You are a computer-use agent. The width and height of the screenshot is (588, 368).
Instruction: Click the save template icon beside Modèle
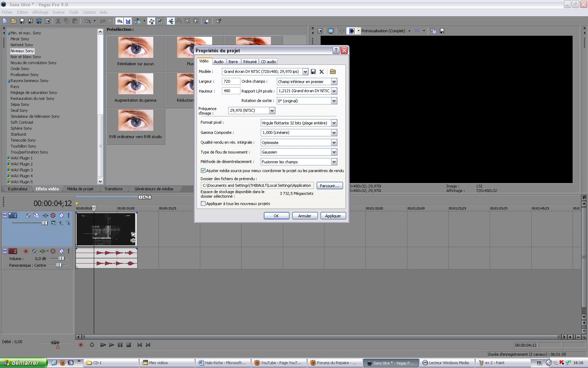(x=313, y=71)
